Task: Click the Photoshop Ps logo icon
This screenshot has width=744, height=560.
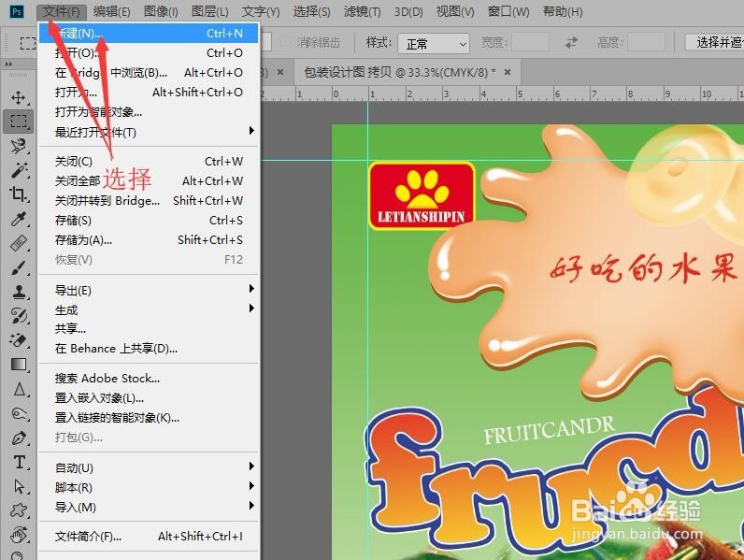Action: 16,11
